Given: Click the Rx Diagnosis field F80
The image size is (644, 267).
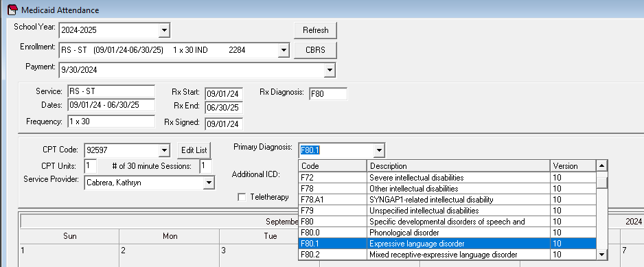Looking at the screenshot, I should [x=328, y=93].
